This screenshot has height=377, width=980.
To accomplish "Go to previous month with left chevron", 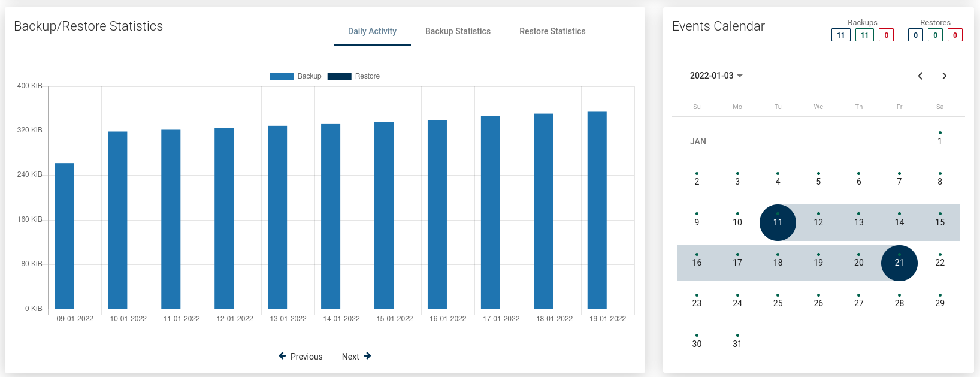I will point(920,76).
